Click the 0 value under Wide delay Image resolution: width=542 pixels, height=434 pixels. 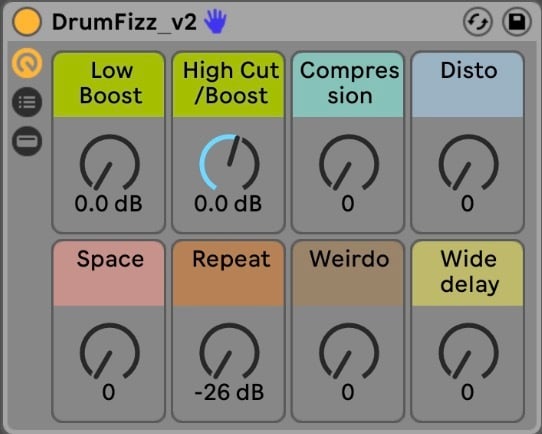click(x=467, y=392)
